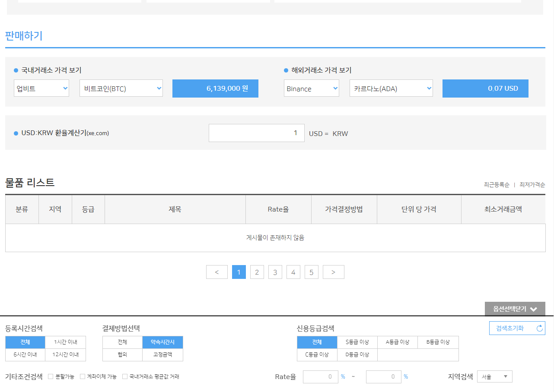Reset search with 검색초기화 refresh button
554x392 pixels.
[517, 328]
